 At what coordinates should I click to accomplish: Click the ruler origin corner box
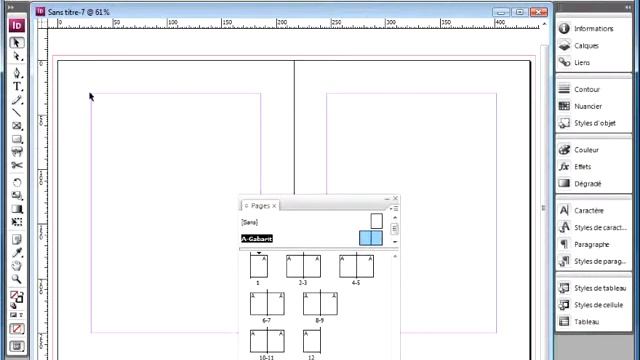click(42, 23)
